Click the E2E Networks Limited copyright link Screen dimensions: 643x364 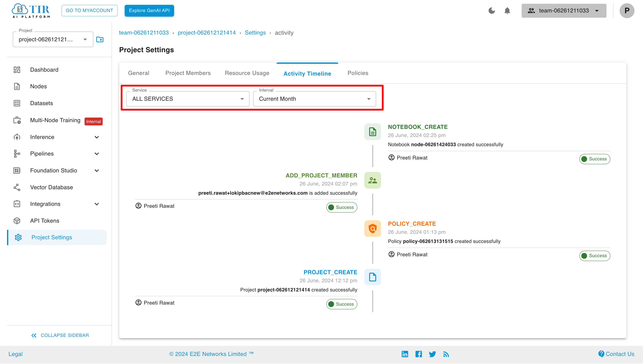point(211,354)
